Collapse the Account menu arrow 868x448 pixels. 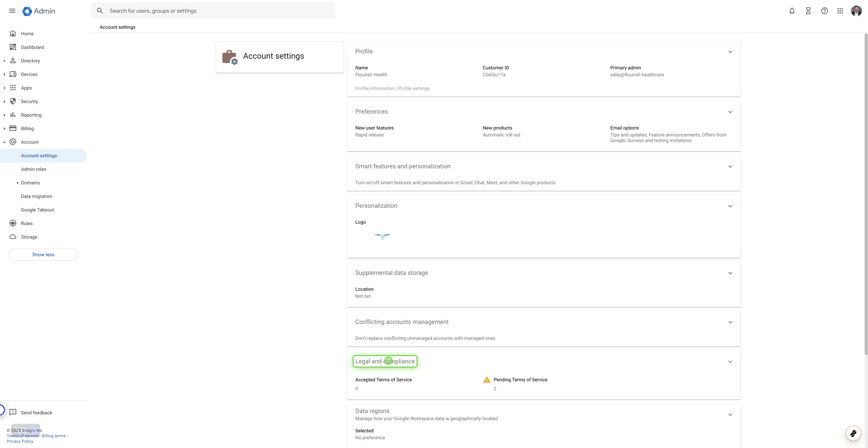(4, 142)
